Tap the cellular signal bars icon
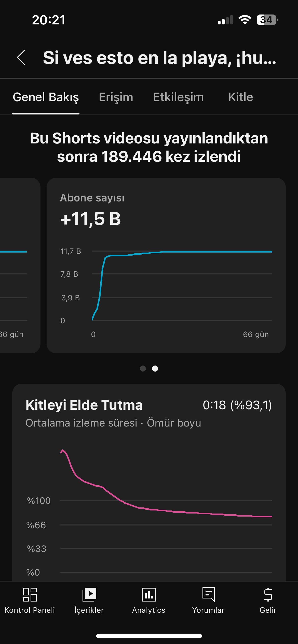 [225, 20]
